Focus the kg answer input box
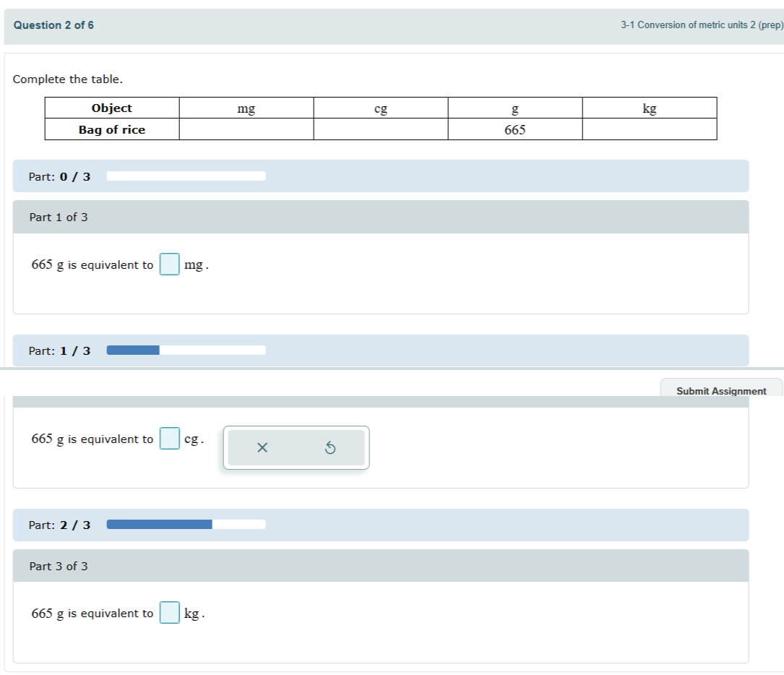The image size is (784, 675). pos(170,613)
